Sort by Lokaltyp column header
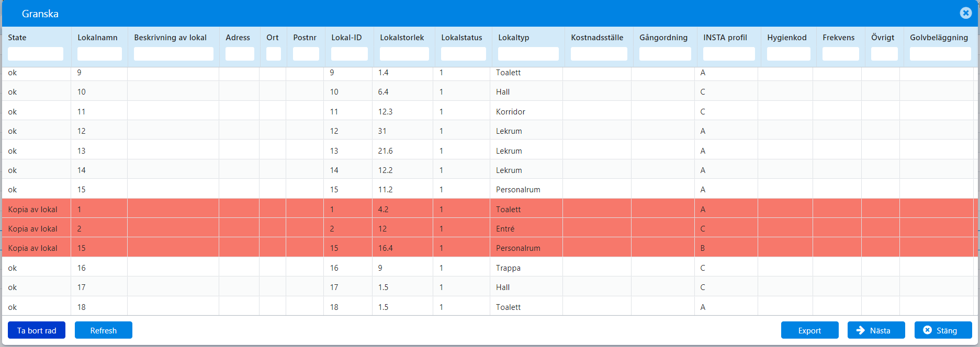 (513, 38)
